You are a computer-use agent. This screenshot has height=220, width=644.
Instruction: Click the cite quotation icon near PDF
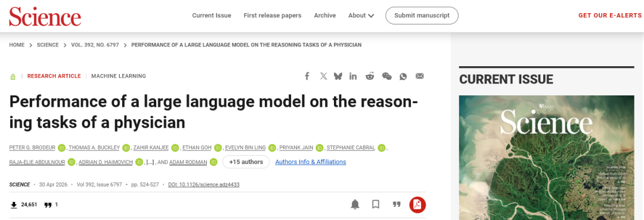(x=397, y=204)
